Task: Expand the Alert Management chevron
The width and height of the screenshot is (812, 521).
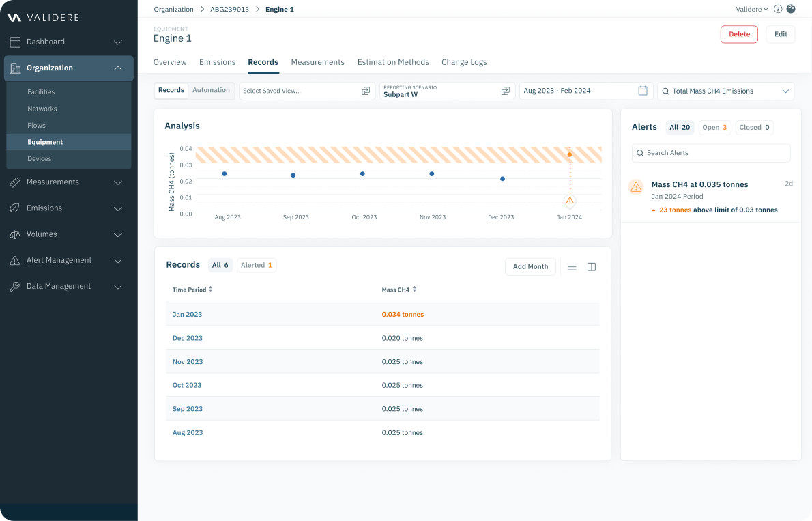Action: 118,261
